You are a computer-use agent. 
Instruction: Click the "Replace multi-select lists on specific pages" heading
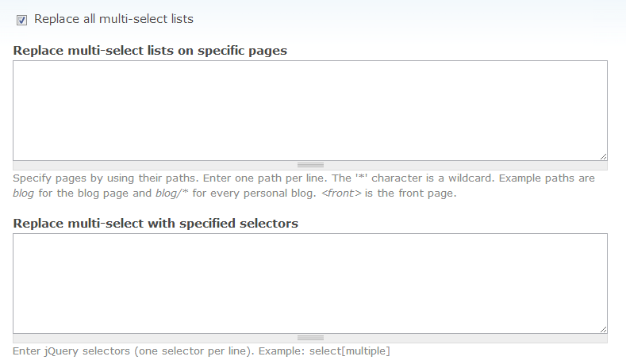(x=150, y=51)
